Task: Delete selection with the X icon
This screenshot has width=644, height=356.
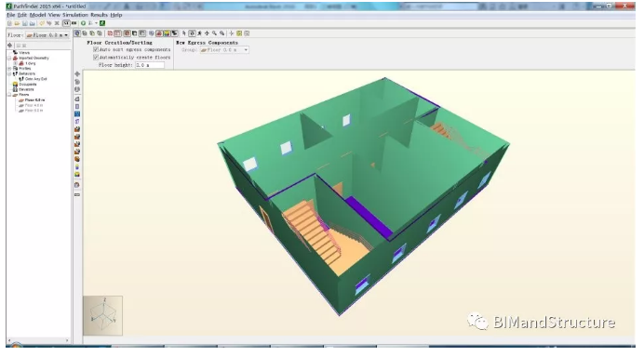Action: click(57, 23)
